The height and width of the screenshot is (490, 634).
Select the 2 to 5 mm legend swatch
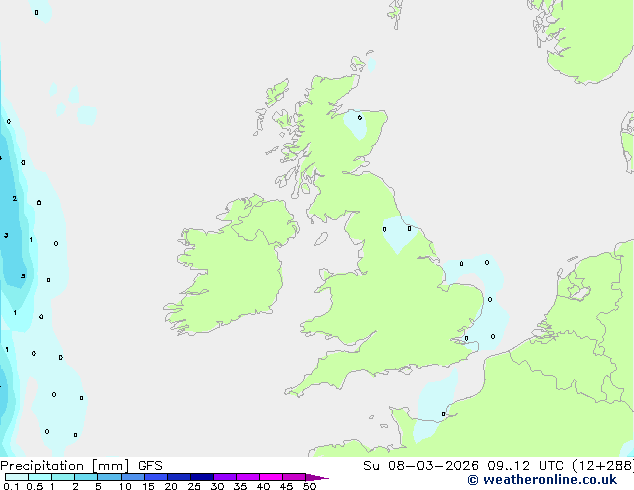click(x=86, y=477)
